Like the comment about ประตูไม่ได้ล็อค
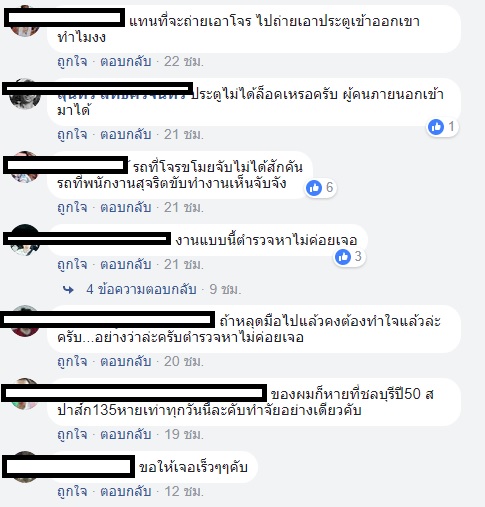 72,135
